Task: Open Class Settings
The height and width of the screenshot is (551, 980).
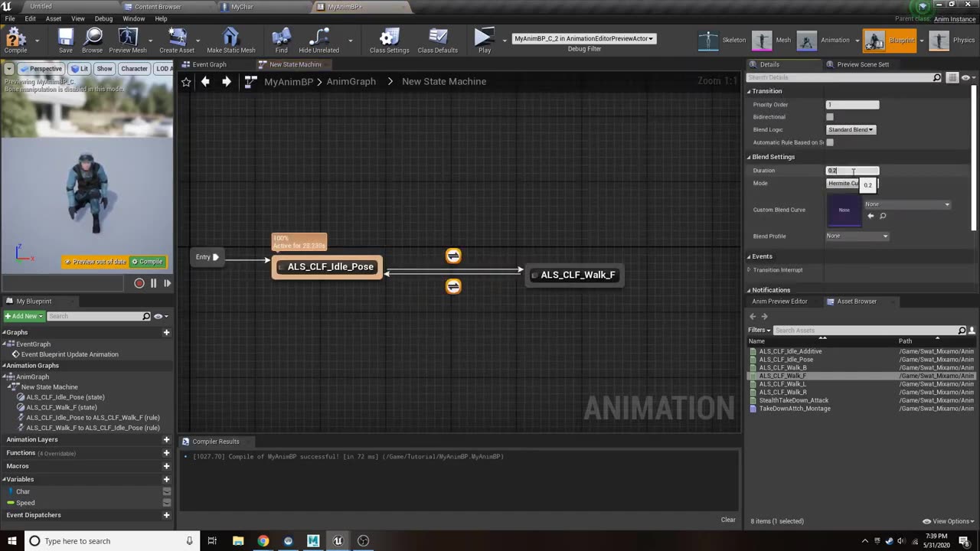Action: pyautogui.click(x=389, y=41)
